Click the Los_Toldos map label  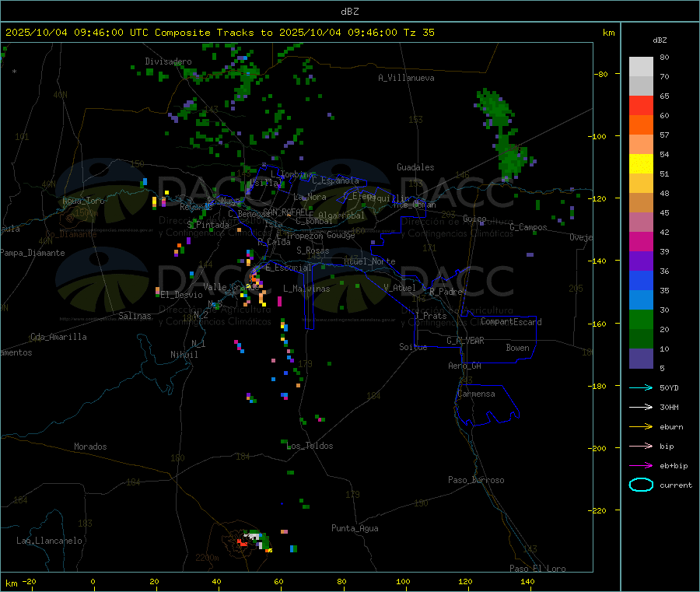pyautogui.click(x=310, y=446)
